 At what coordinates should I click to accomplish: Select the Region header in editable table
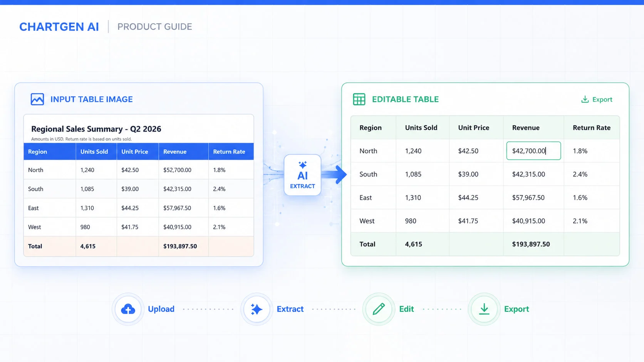(x=371, y=128)
